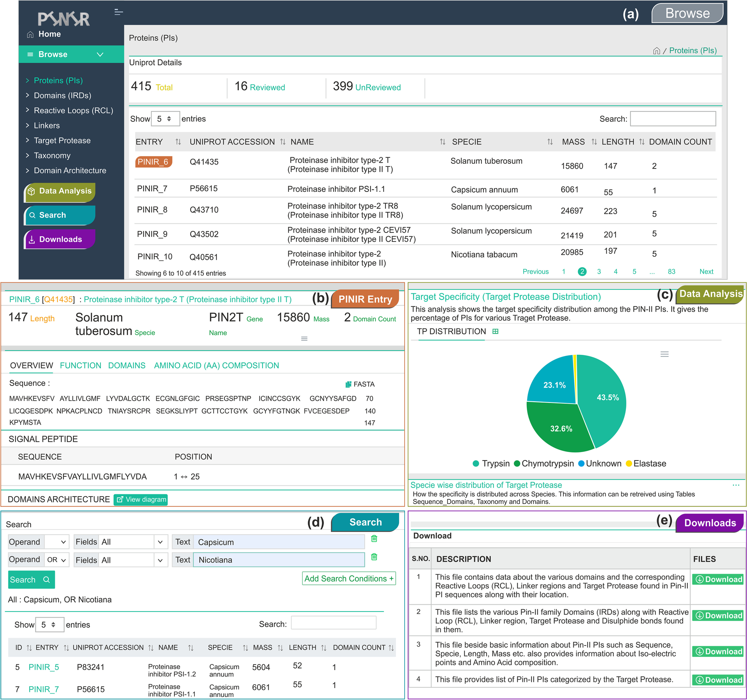747x700 pixels.
Task: Toggle the Trypsin legend item
Action: (491, 464)
